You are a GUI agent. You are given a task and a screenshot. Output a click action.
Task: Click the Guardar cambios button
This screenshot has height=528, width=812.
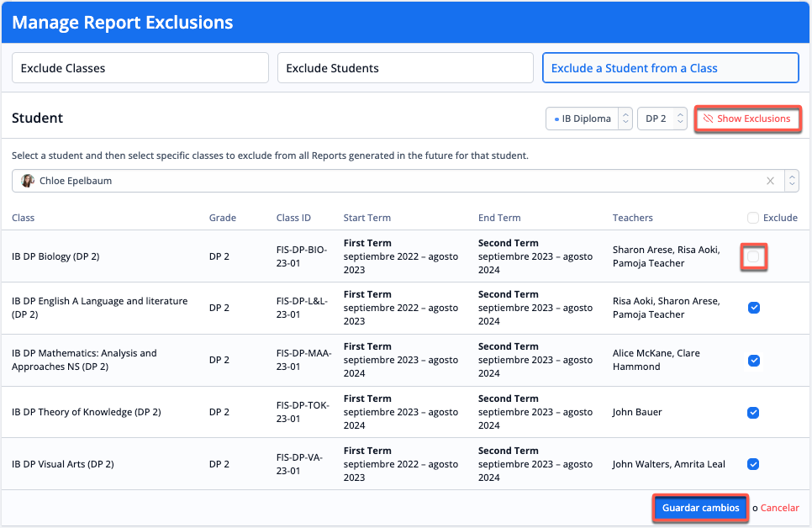click(700, 508)
